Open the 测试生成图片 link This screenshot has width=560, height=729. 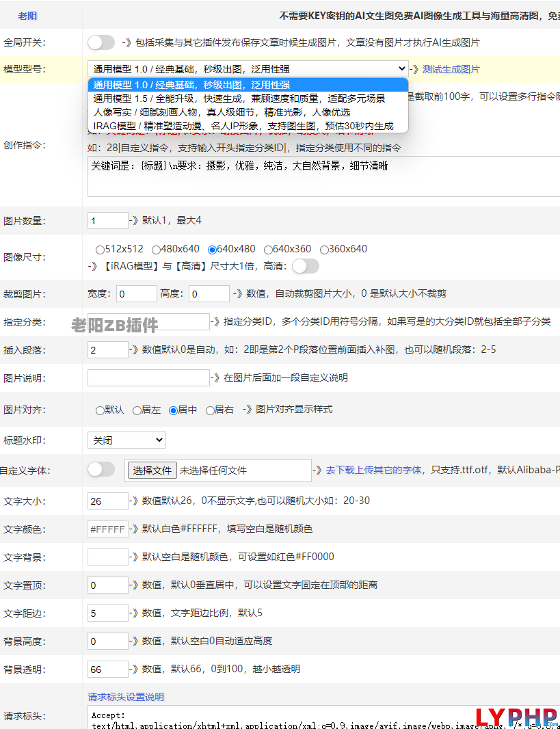point(451,69)
